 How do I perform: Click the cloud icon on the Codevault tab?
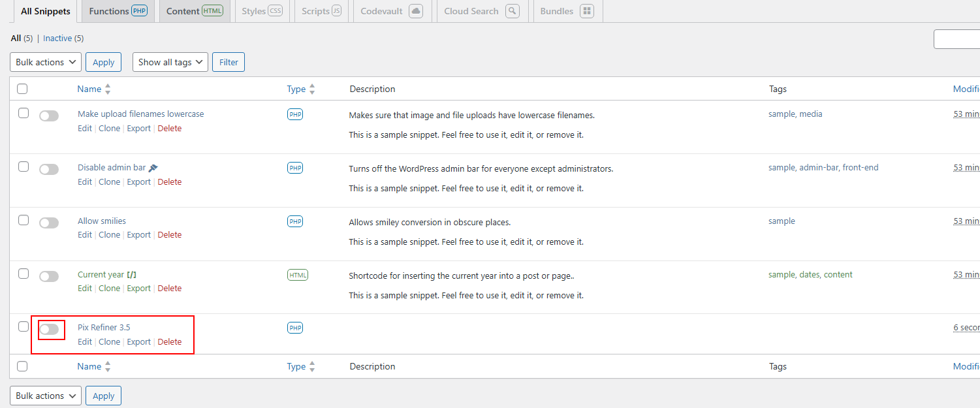pos(416,10)
